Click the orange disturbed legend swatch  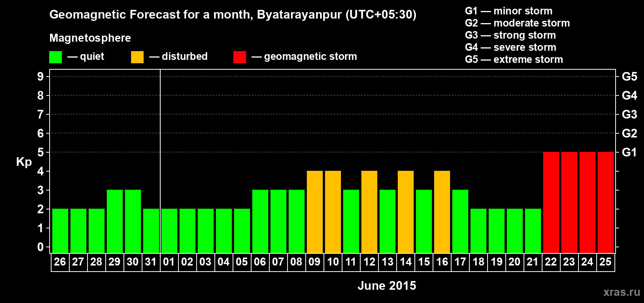tap(137, 57)
